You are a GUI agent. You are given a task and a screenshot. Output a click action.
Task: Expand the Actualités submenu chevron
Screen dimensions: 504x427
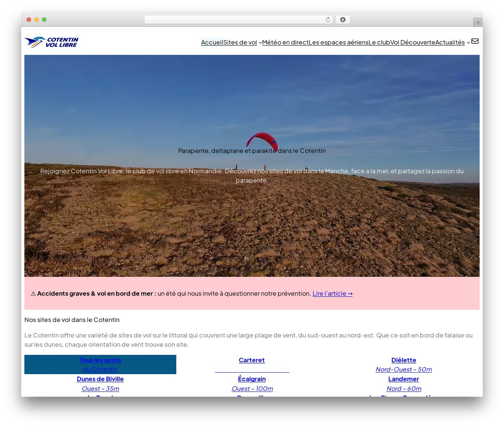[x=468, y=43]
